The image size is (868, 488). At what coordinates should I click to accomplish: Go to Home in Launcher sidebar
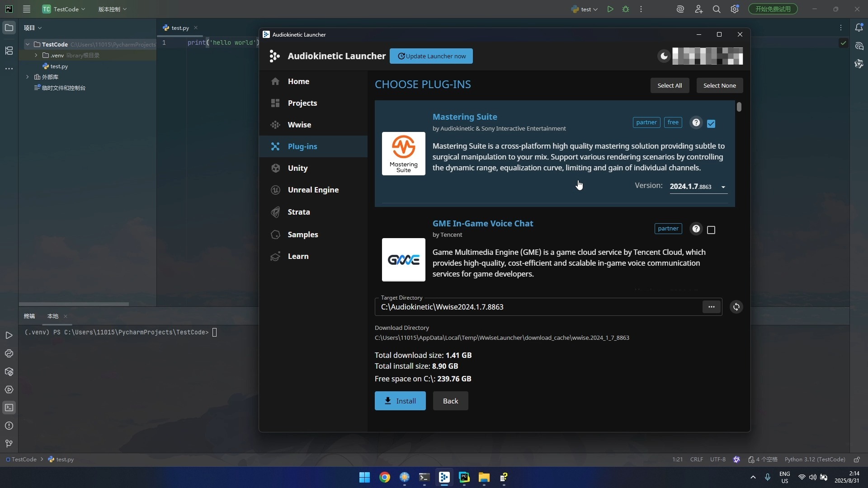pyautogui.click(x=313, y=81)
